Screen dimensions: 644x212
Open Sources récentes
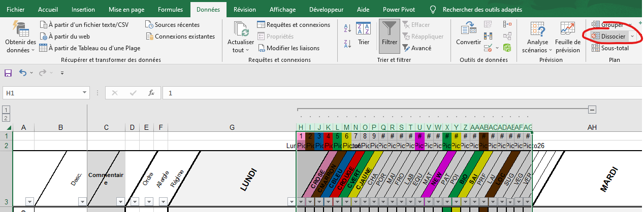(x=172, y=25)
